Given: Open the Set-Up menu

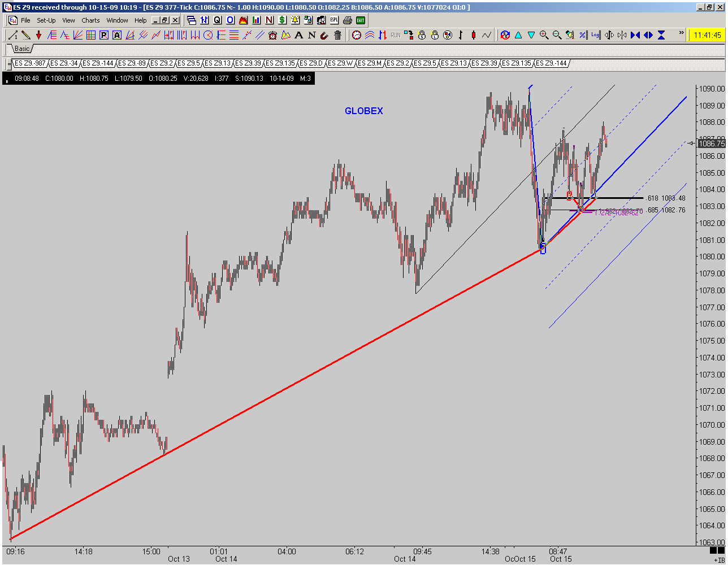Looking at the screenshot, I should [46, 20].
